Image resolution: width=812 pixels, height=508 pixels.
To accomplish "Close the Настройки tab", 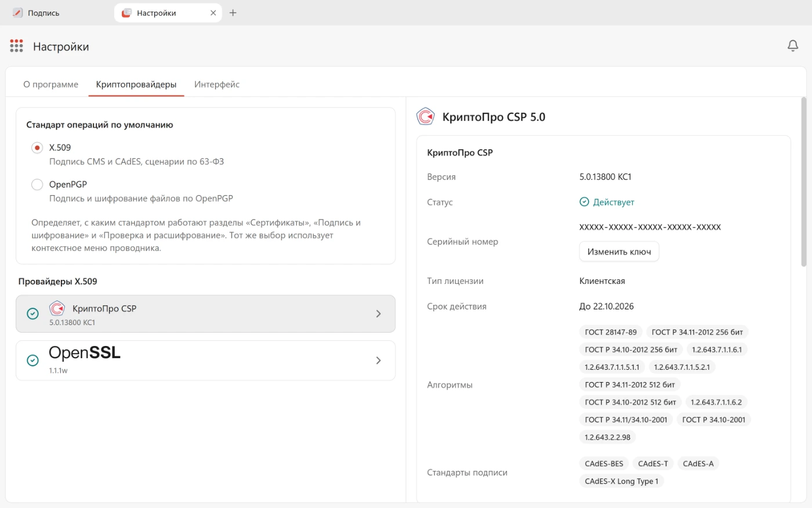I will 213,13.
